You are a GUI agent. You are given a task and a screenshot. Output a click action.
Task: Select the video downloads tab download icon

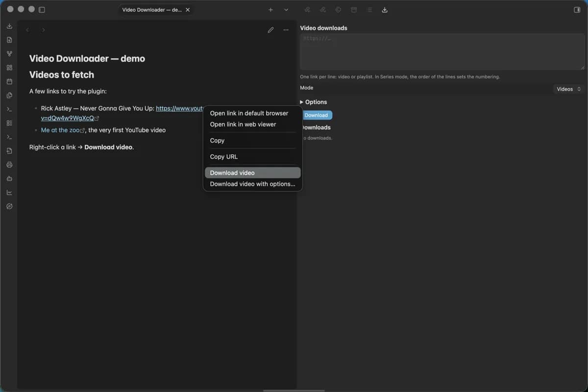click(x=385, y=10)
